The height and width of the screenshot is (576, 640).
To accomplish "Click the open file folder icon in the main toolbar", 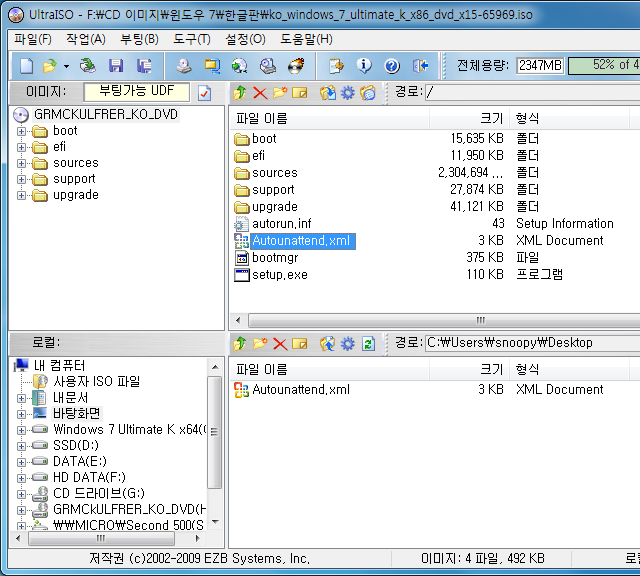I will [x=50, y=65].
